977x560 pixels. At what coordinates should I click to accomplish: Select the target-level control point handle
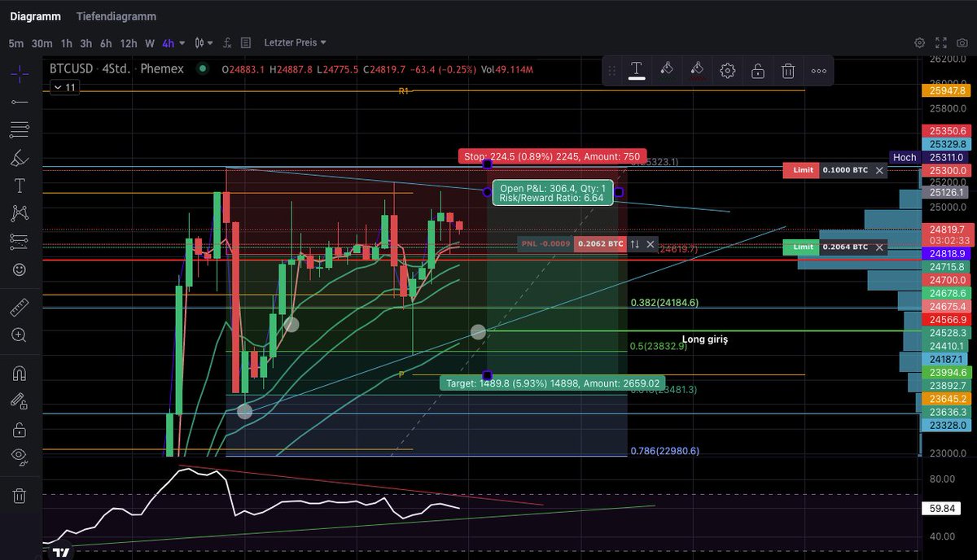point(487,375)
